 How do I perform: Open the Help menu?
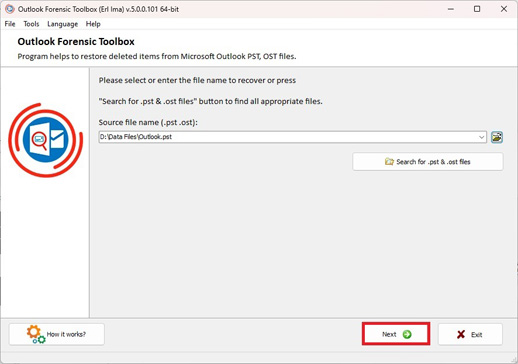click(x=93, y=24)
